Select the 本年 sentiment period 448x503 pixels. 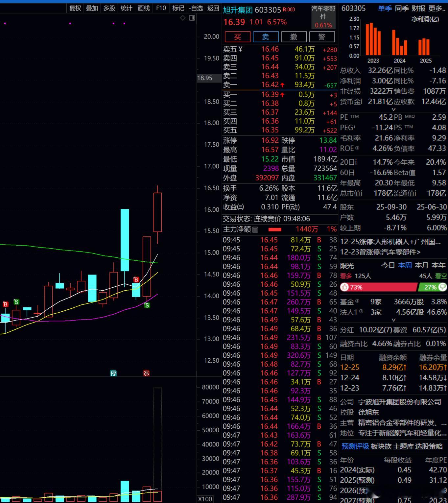coord(438,265)
